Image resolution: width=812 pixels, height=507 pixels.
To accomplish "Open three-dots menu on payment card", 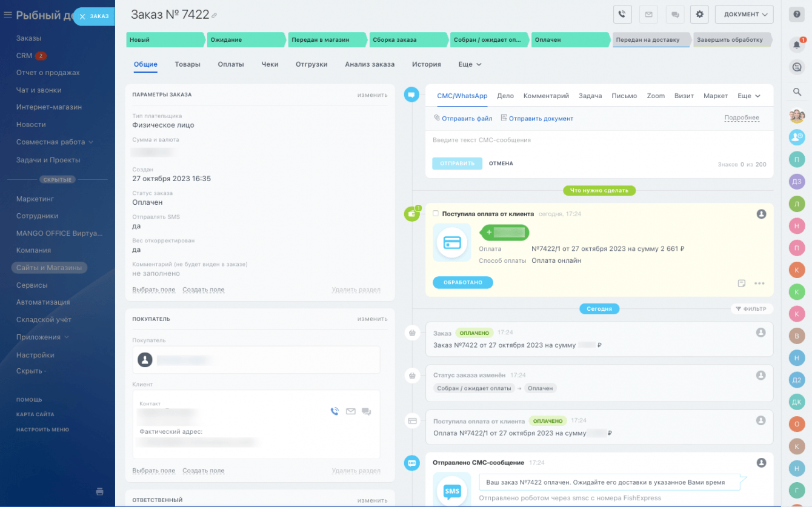I will [759, 283].
